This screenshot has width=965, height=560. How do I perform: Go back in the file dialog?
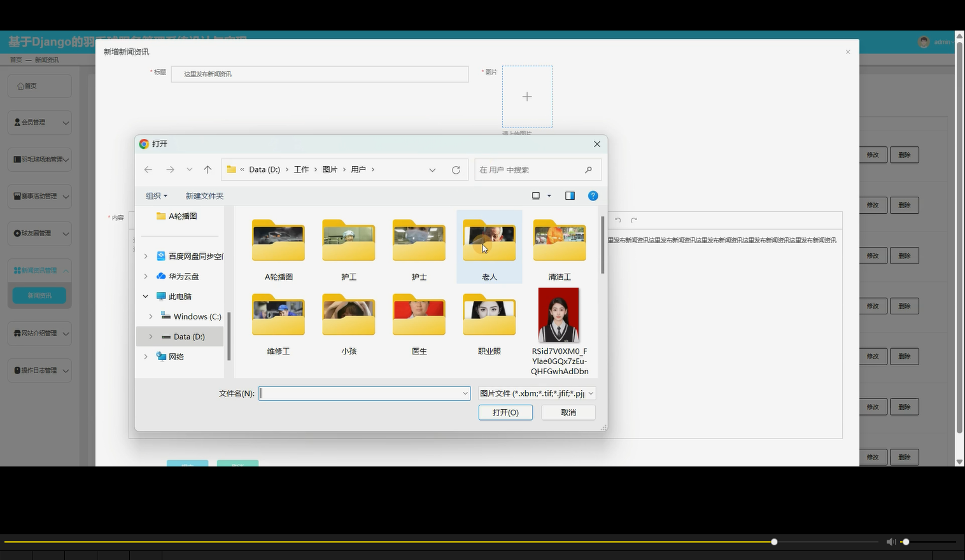148,170
